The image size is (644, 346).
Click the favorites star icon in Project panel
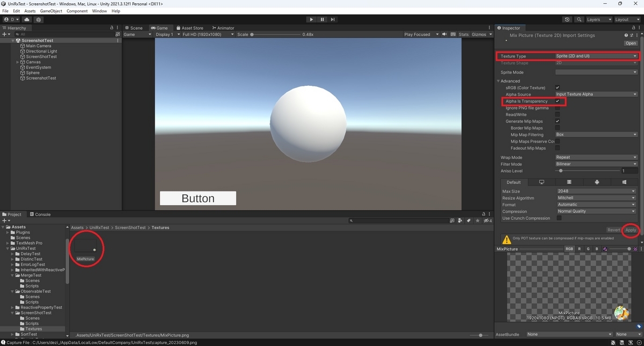pyautogui.click(x=477, y=220)
